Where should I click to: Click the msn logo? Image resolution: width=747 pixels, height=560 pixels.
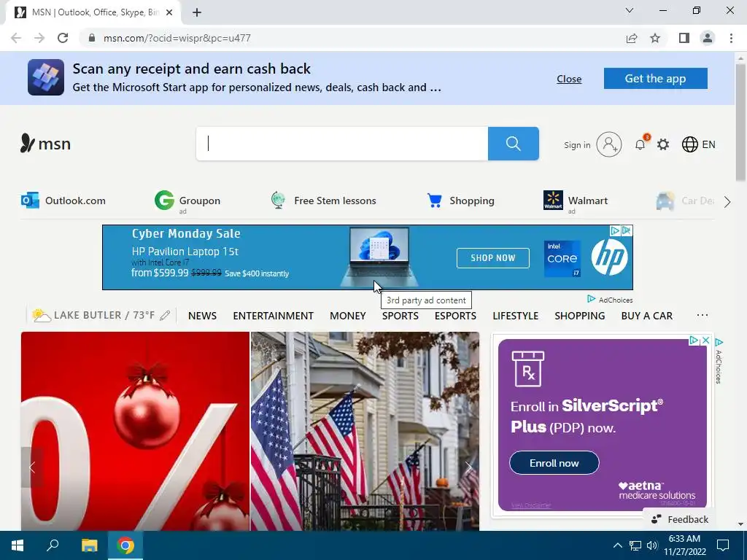(x=45, y=144)
